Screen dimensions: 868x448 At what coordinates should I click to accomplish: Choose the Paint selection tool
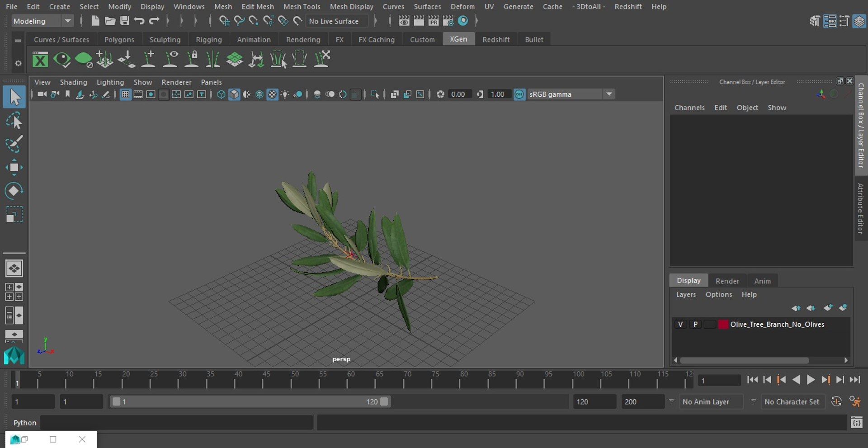coord(14,144)
